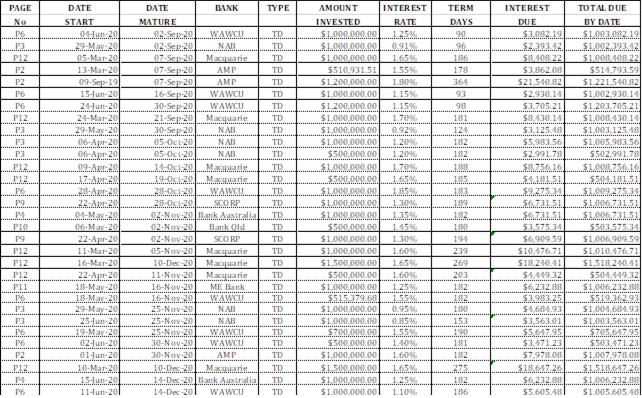This screenshot has width=642, height=398.
Task: Select the DATE MATURE column header
Action: point(158,14)
